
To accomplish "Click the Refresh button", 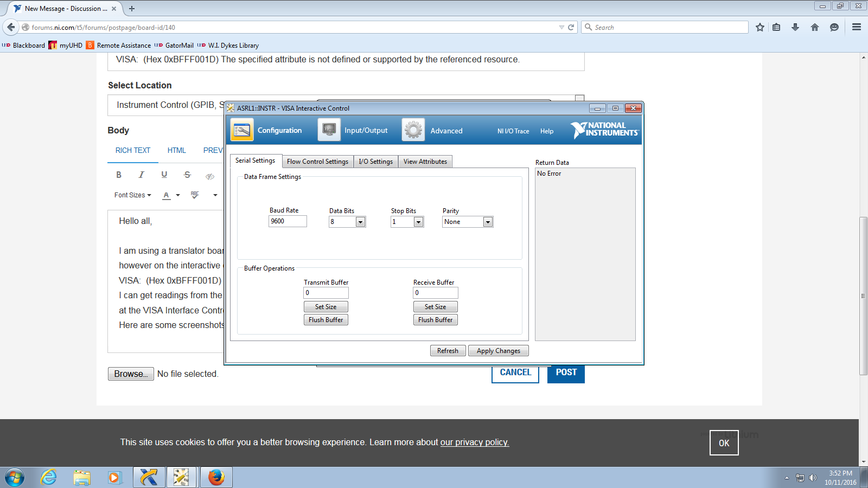I will pos(448,351).
